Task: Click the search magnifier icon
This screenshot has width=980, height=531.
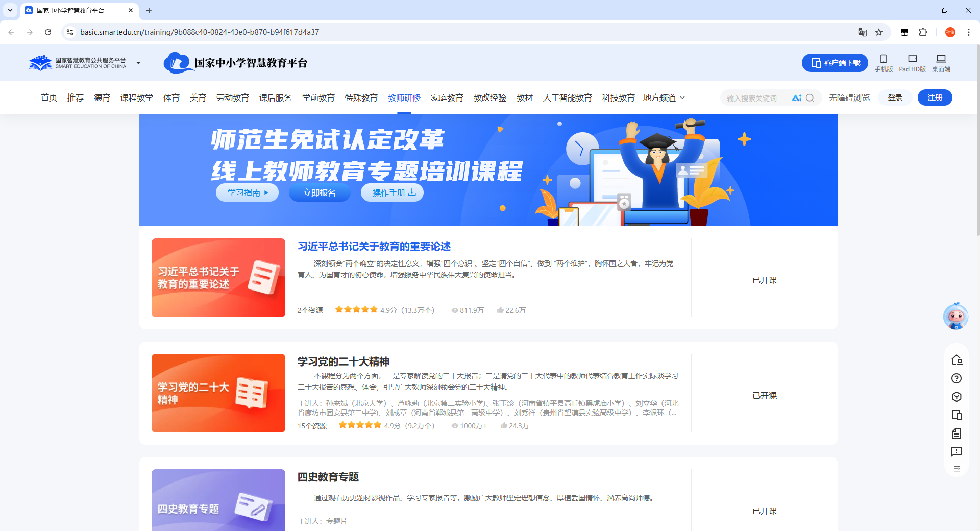Action: 810,98
